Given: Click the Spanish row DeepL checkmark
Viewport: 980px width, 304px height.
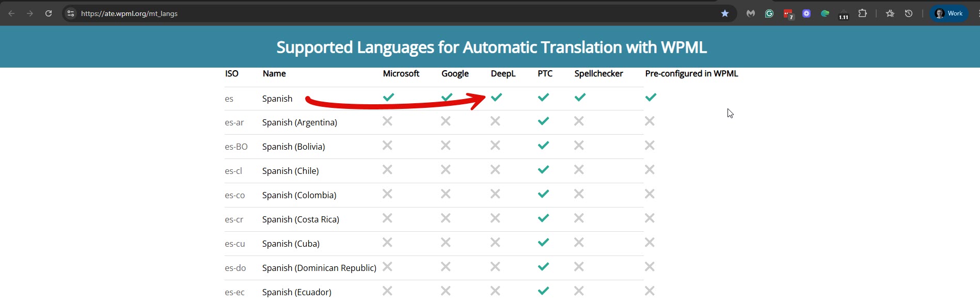Looking at the screenshot, I should [496, 97].
